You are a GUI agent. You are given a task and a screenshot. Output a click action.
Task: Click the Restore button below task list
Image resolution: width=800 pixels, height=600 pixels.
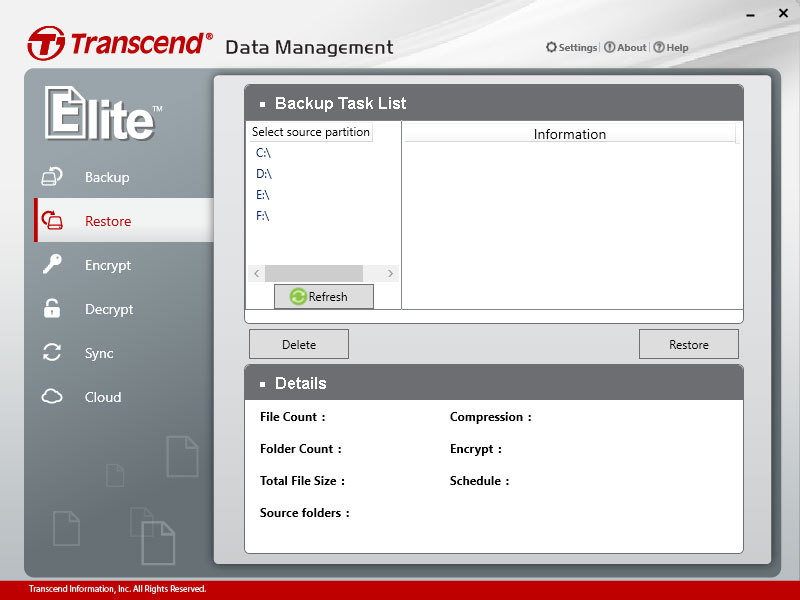coord(689,344)
